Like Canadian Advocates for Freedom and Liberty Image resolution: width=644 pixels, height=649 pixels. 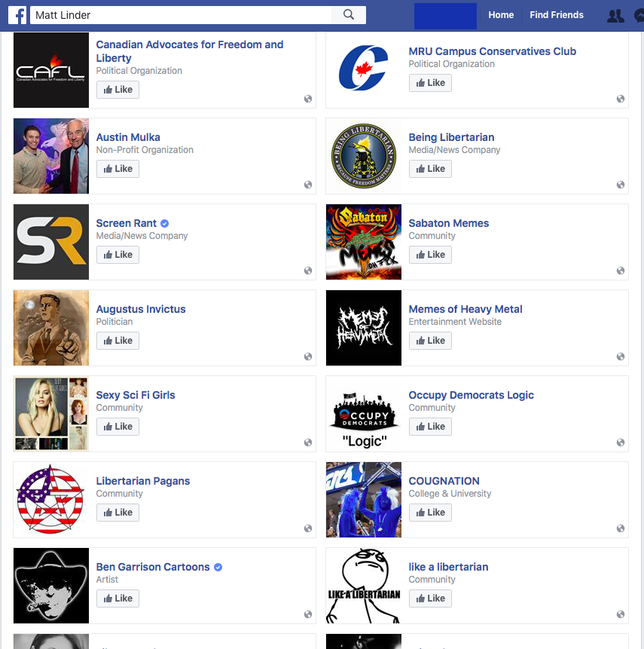[x=118, y=90]
